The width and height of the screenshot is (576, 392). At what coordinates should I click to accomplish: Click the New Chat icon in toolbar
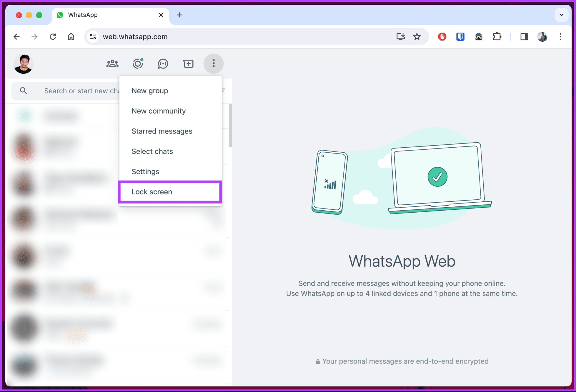point(188,64)
